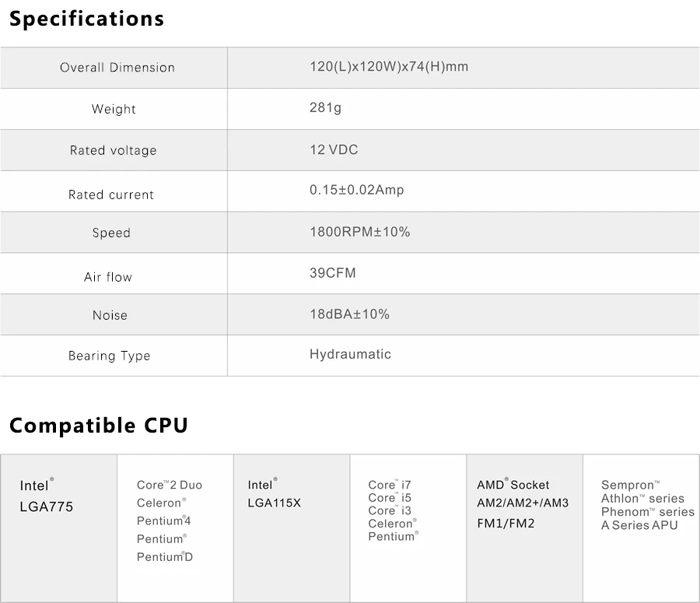The height and width of the screenshot is (603, 700).
Task: Select the Rated voltage label
Action: [114, 150]
